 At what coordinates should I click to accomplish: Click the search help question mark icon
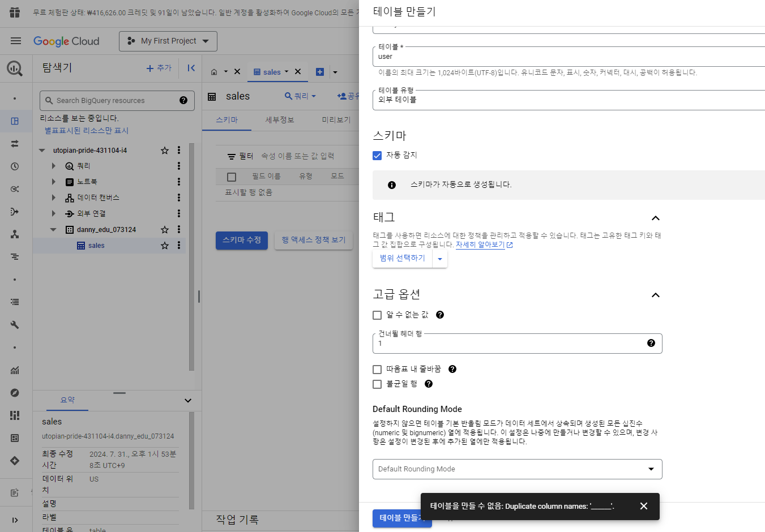tap(183, 100)
